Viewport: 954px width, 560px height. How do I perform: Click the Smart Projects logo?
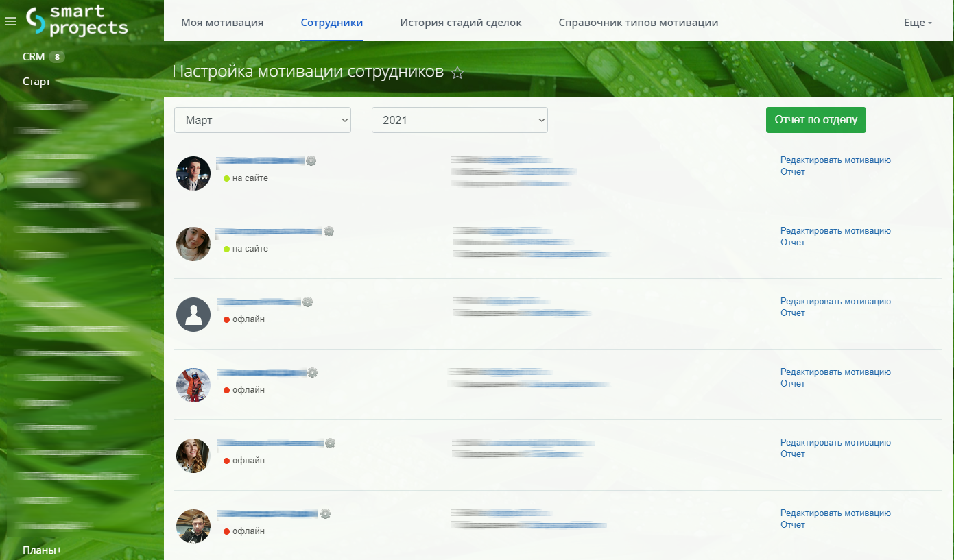coord(77,21)
